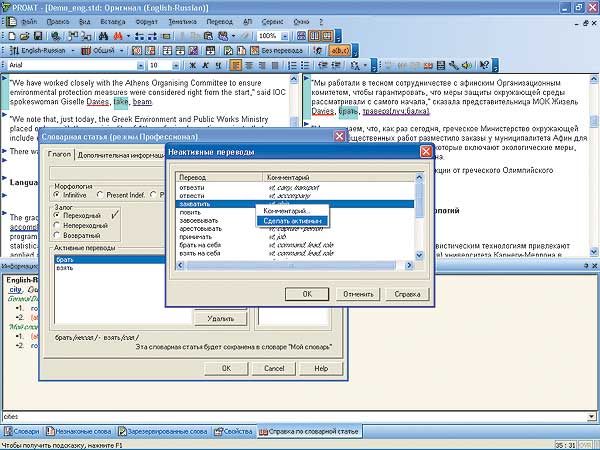Click the print preview globe icon

tap(55, 36)
